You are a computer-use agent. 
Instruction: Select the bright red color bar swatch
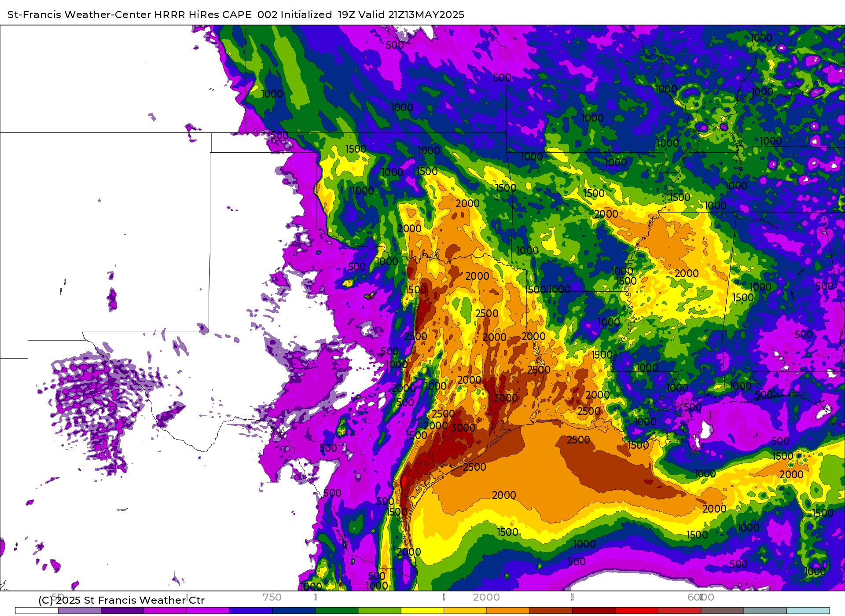(x=637, y=611)
